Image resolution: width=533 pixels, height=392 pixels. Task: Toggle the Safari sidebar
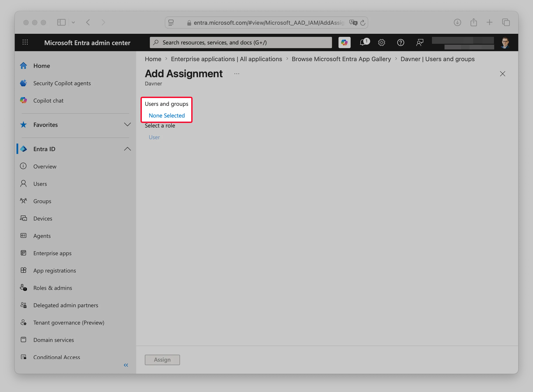click(x=61, y=22)
